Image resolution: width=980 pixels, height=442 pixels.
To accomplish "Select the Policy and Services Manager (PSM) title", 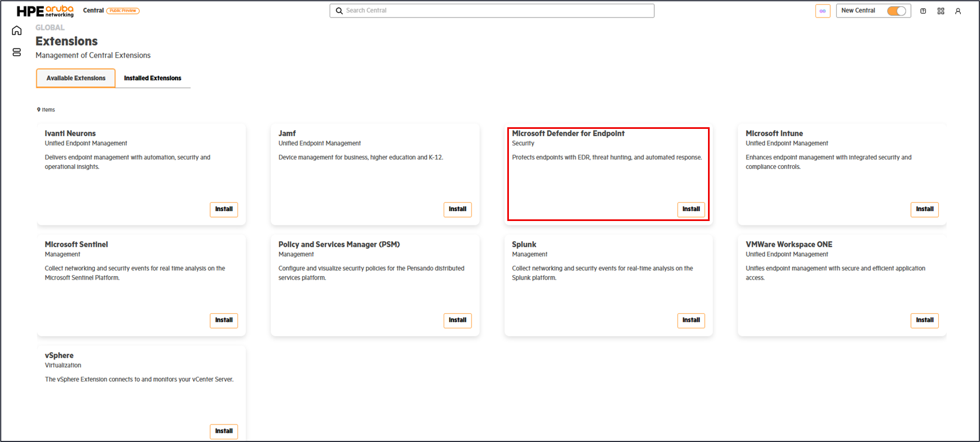I will tap(339, 245).
